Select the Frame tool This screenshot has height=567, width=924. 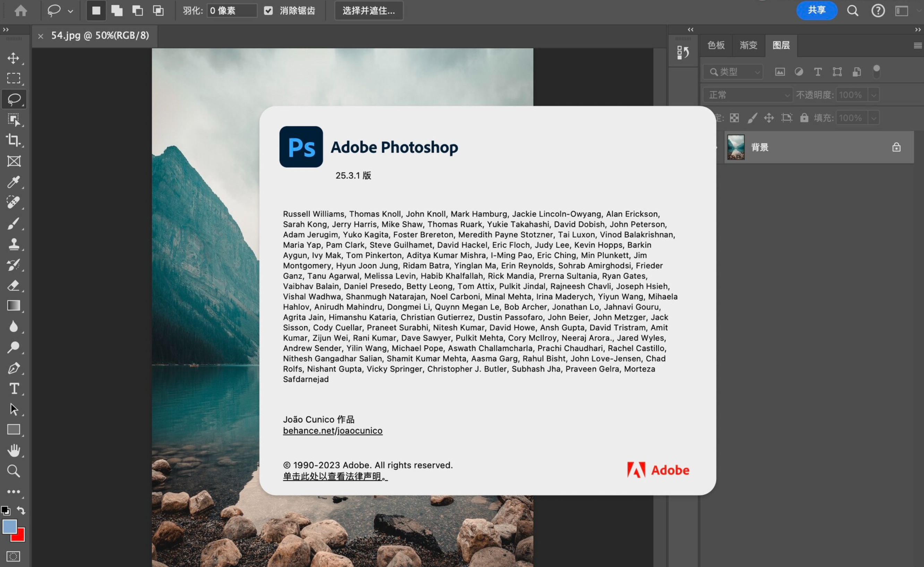(x=14, y=161)
